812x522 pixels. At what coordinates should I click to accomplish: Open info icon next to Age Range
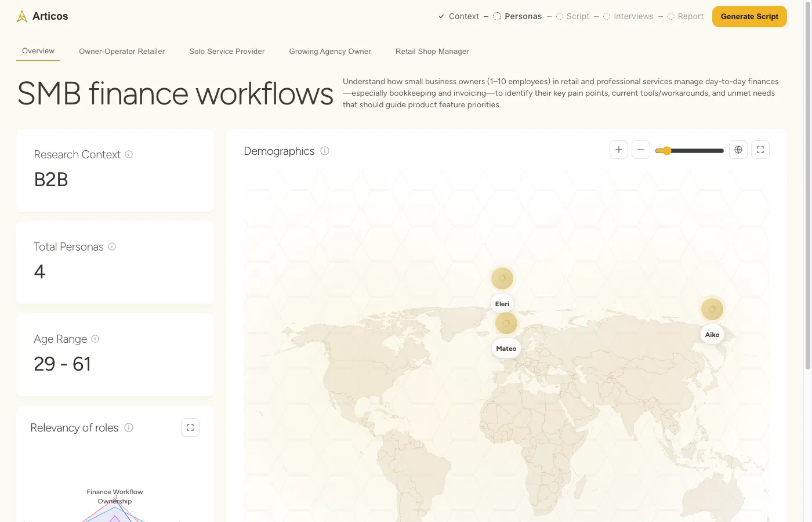click(95, 339)
